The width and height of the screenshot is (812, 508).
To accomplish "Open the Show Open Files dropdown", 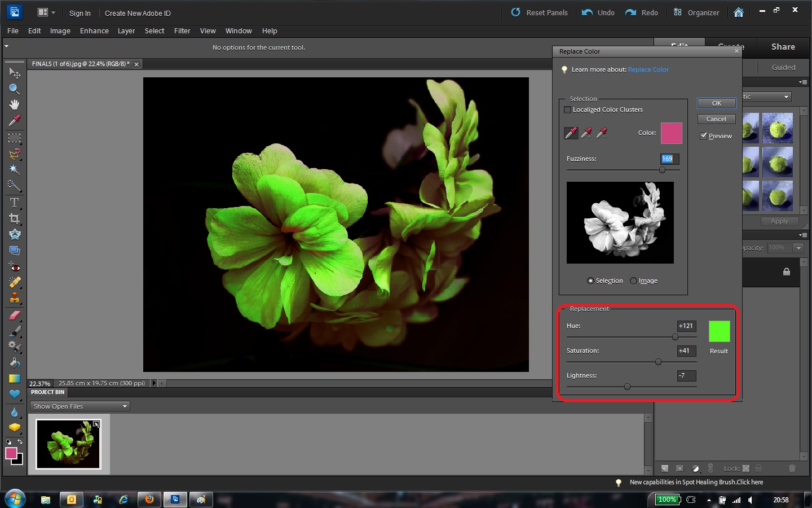I will click(80, 406).
